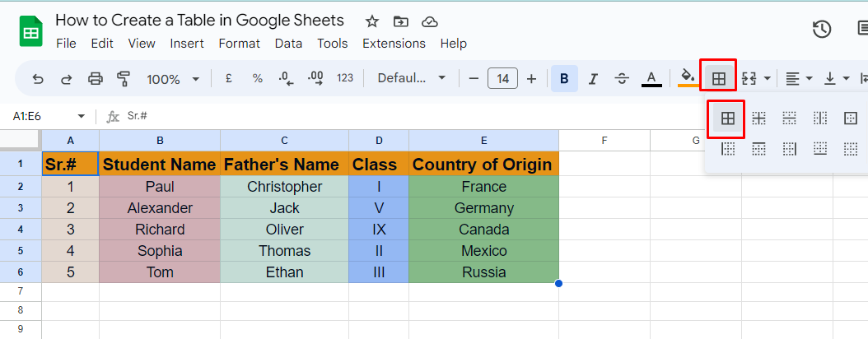Select cell containing Germany
The height and width of the screenshot is (339, 868).
[x=483, y=208]
